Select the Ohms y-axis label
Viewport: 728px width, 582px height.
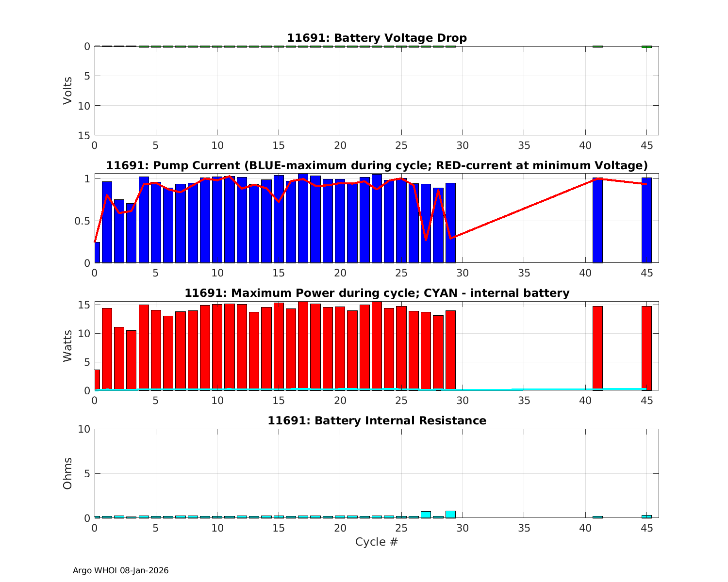click(67, 473)
